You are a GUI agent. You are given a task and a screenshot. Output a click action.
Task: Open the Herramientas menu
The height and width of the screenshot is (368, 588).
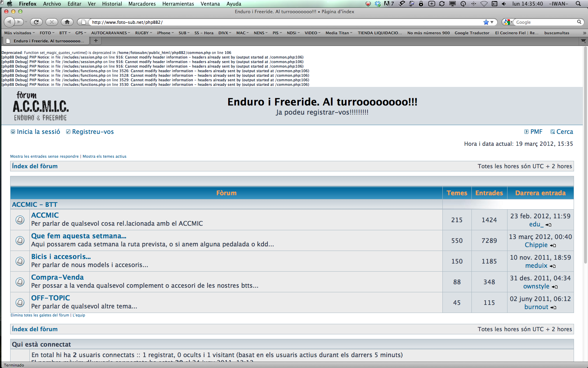coord(178,4)
